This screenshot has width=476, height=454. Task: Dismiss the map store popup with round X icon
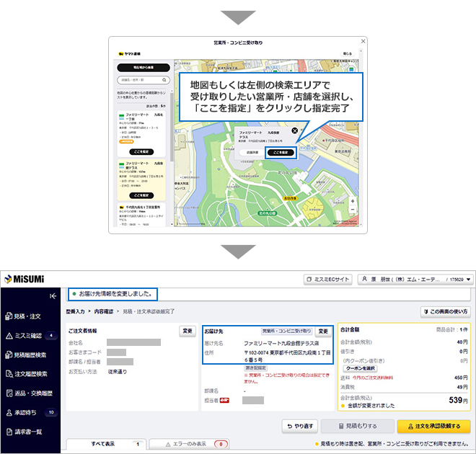click(294, 130)
